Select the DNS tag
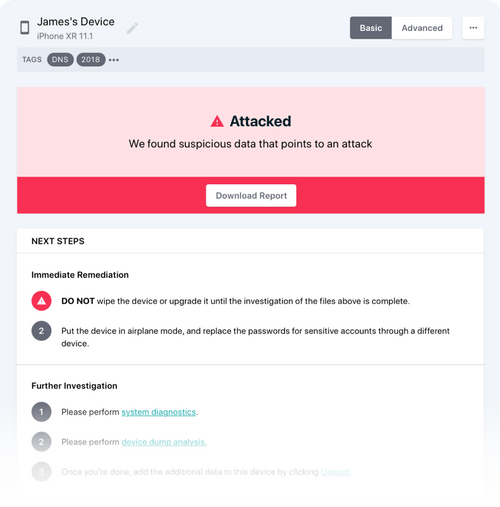The width and height of the screenshot is (500, 507). [x=60, y=60]
